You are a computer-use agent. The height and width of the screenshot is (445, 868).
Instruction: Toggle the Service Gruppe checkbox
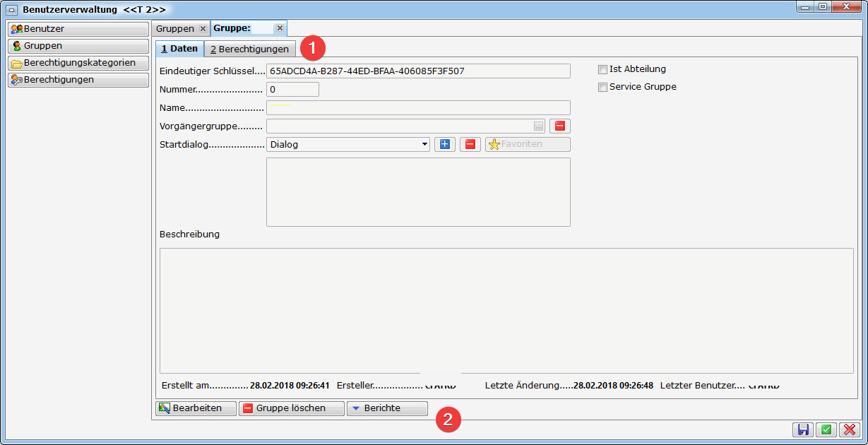[x=602, y=87]
